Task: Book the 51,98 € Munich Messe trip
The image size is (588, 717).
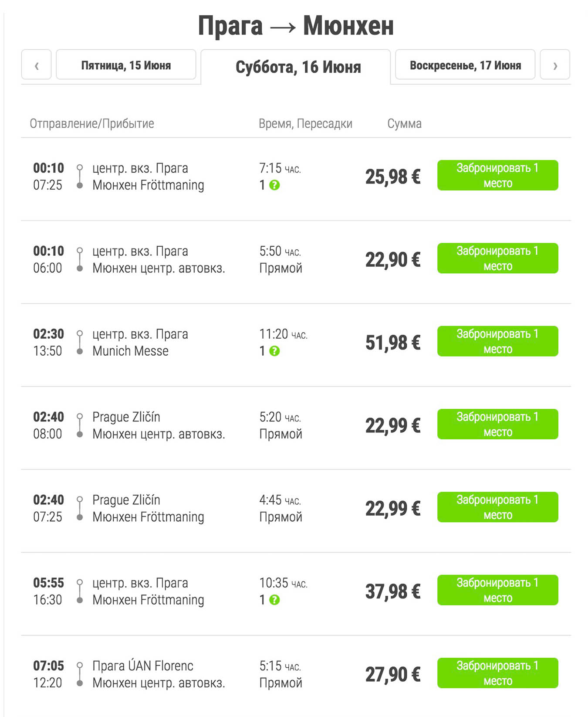Action: coord(497,341)
